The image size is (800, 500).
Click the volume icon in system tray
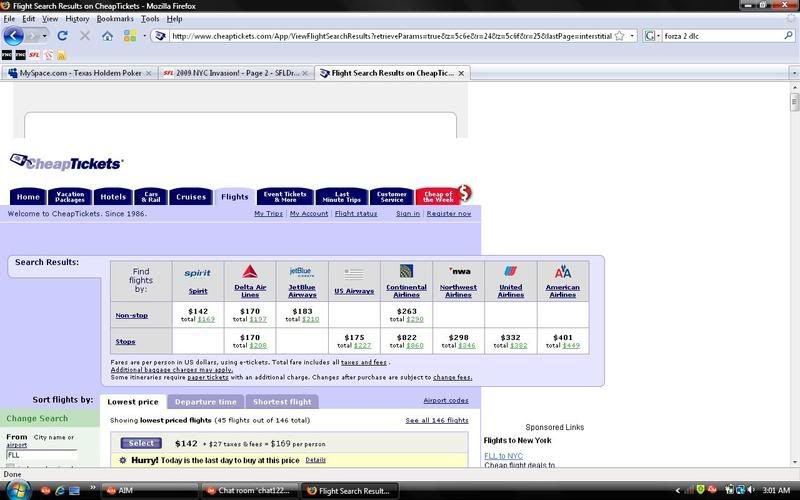coord(751,490)
